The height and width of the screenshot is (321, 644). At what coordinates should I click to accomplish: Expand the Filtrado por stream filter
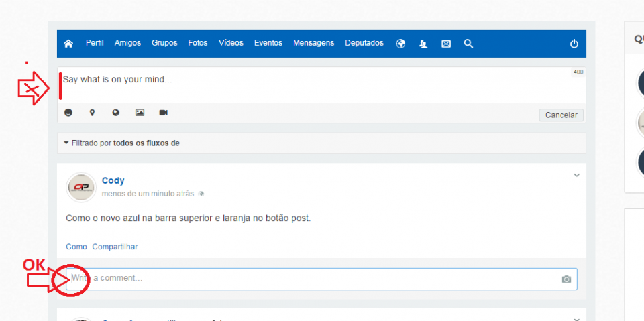[121, 143]
